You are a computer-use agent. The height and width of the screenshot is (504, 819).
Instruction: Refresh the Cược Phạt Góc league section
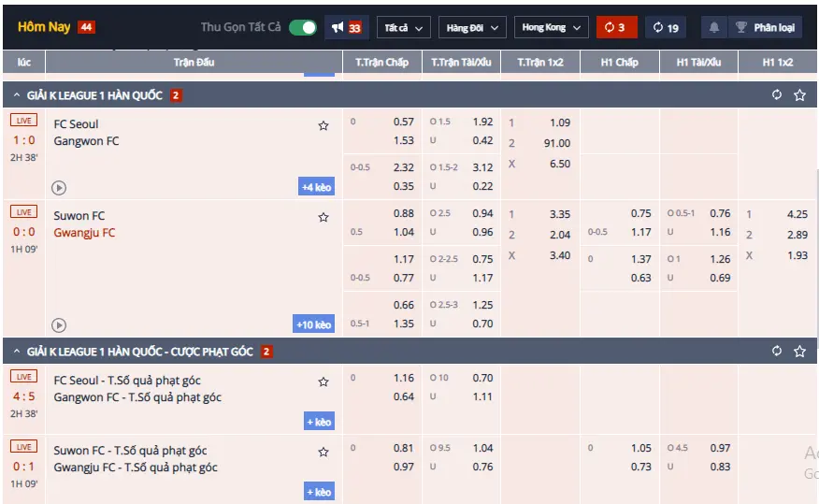(776, 352)
